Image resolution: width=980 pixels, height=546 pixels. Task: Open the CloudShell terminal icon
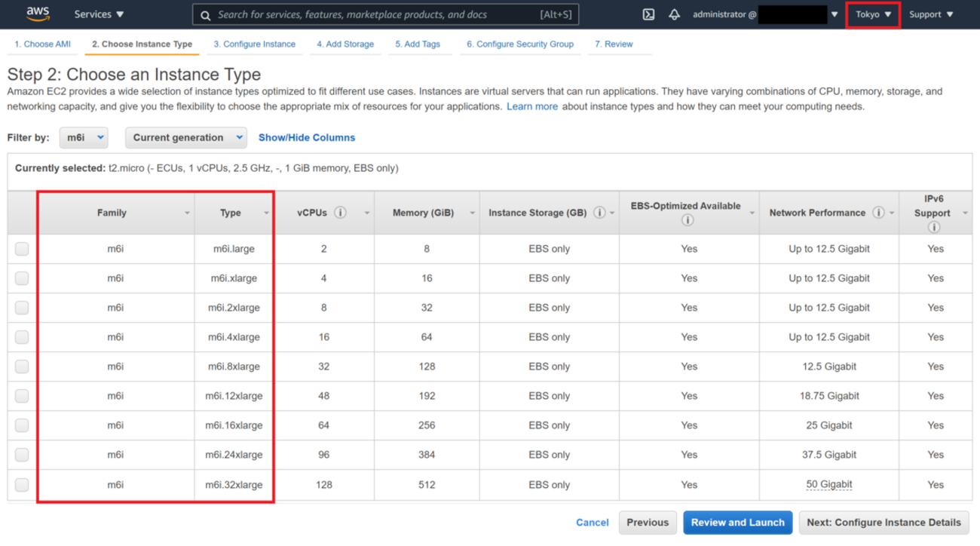pyautogui.click(x=648, y=14)
